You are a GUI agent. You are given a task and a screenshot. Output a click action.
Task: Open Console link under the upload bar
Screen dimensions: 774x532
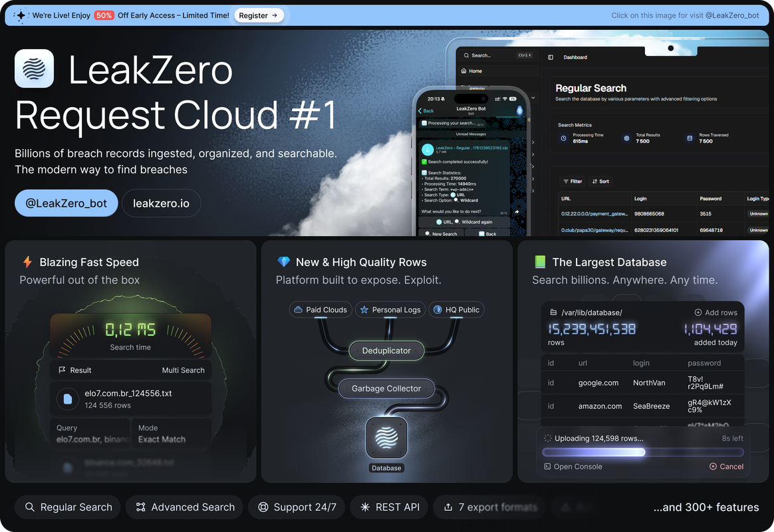point(573,466)
